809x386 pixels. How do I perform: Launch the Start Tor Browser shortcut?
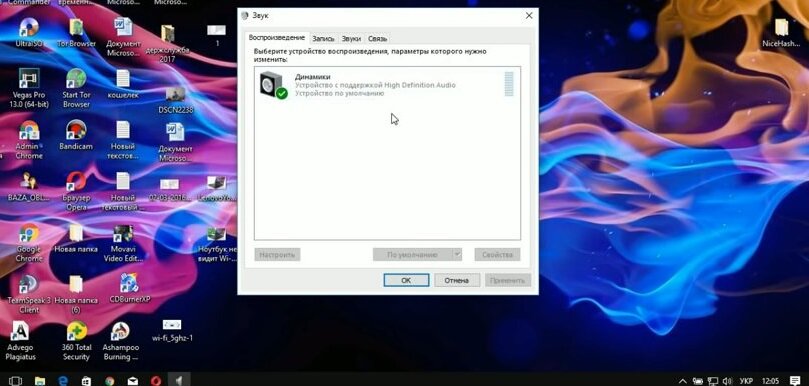(x=76, y=88)
